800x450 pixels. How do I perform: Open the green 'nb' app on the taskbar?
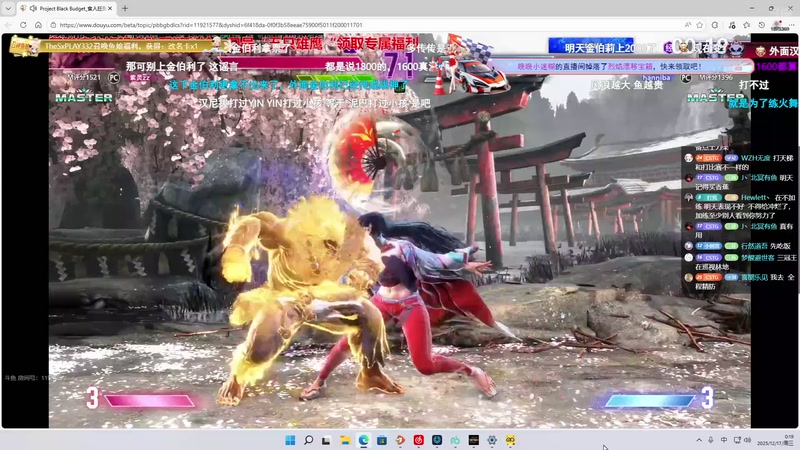pyautogui.click(x=455, y=440)
